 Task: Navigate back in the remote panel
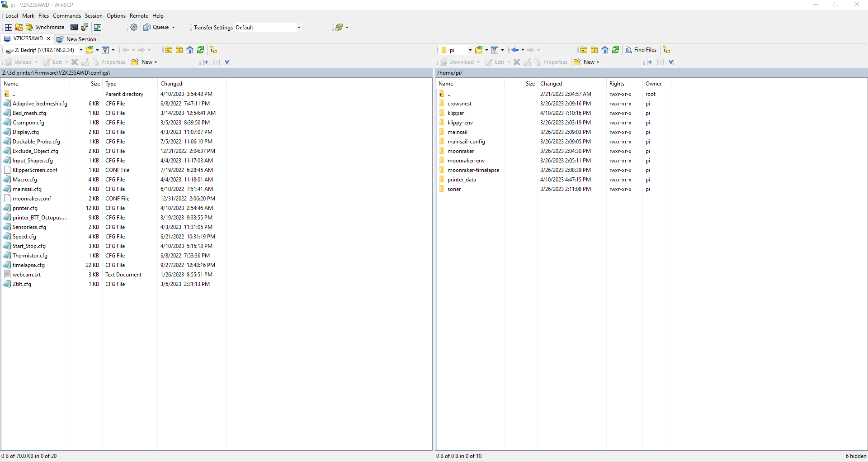[515, 50]
